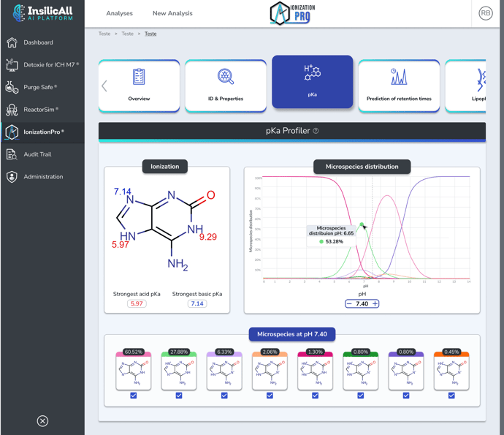This screenshot has width=504, height=435.
Task: Open the RB user avatar
Action: pos(485,13)
